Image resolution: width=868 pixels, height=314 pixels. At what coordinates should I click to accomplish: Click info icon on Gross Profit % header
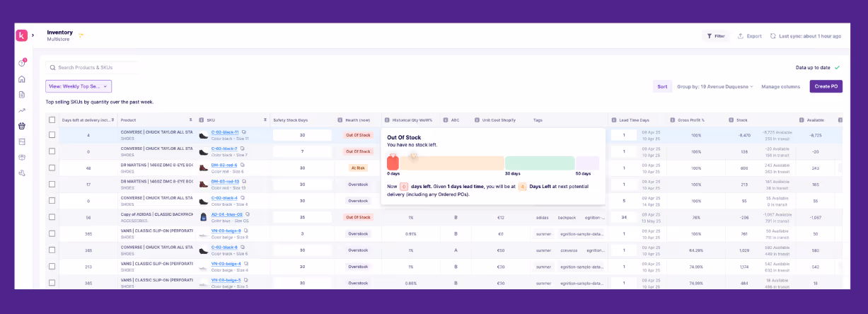[672, 120]
